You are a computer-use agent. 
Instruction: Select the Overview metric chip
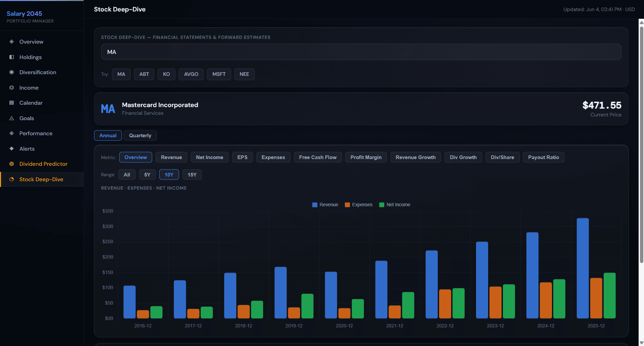click(x=136, y=157)
